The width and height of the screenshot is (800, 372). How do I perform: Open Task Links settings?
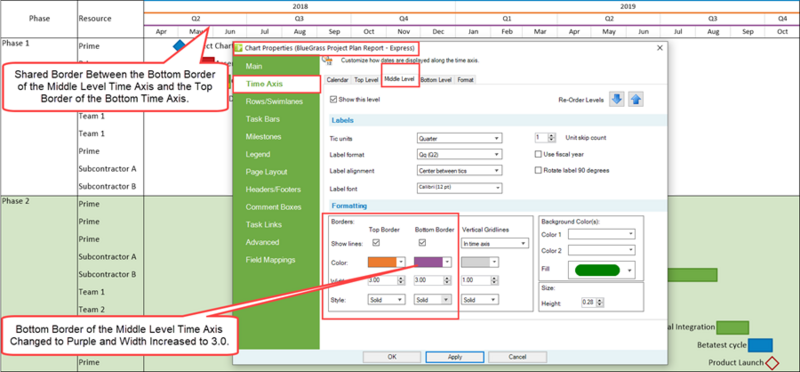click(263, 225)
